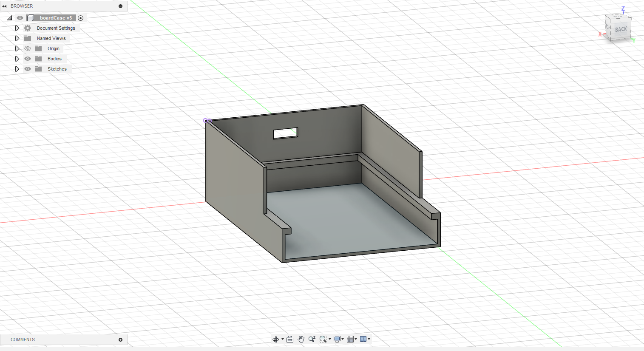
Task: Open the Grid and Snaps icon
Action: 350,339
